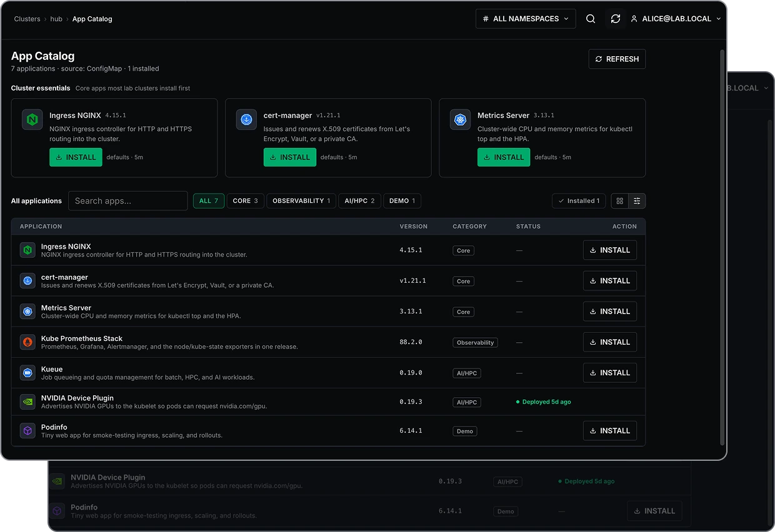
Task: Install Ingress NGINX from table row
Action: pos(610,250)
